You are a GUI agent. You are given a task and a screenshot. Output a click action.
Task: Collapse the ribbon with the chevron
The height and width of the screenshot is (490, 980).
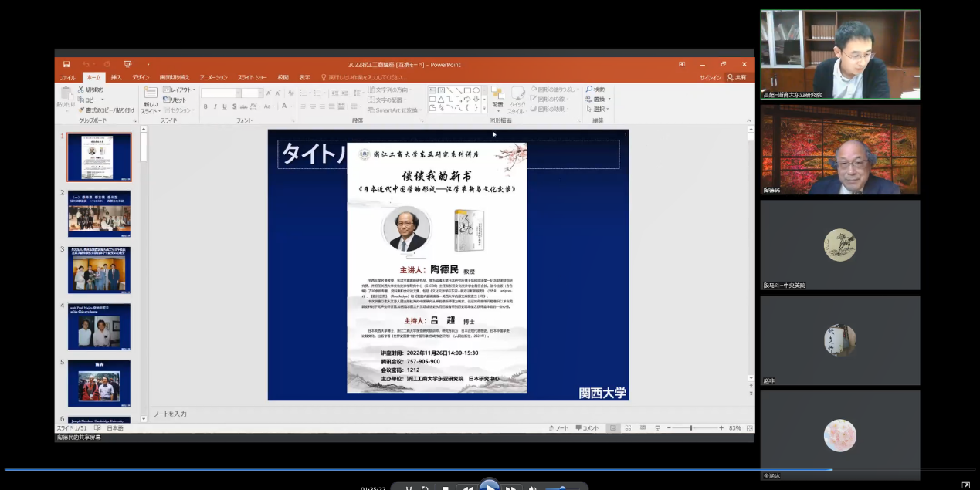pyautogui.click(x=748, y=120)
